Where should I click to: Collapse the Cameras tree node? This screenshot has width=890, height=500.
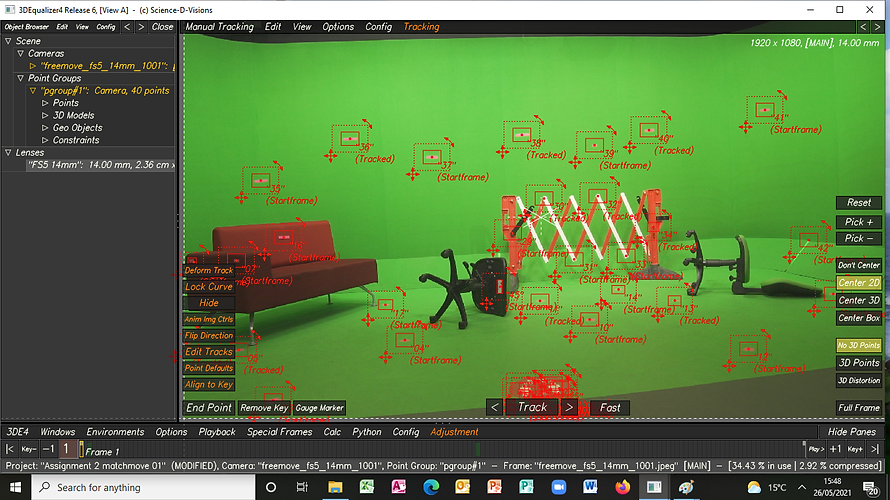20,53
